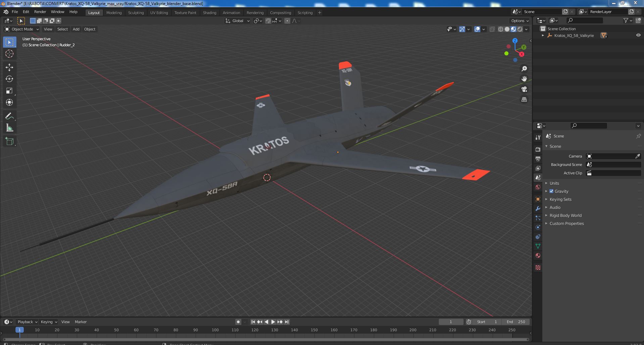Jump to the end frame
The width and height of the screenshot is (644, 345).
point(287,322)
